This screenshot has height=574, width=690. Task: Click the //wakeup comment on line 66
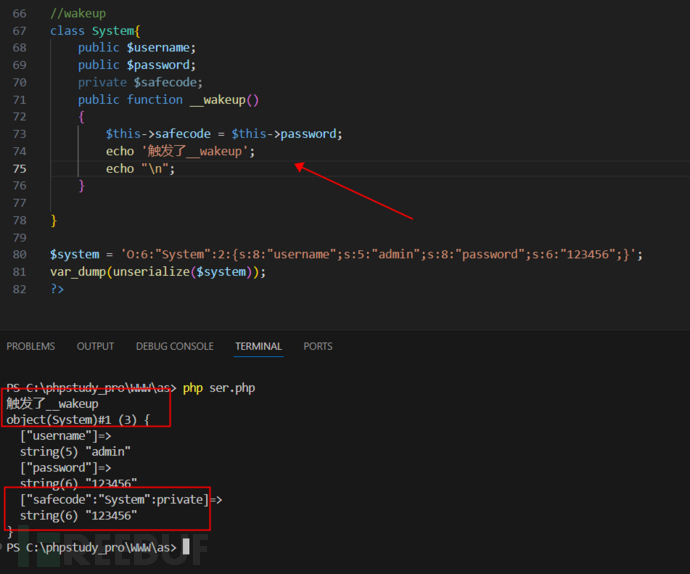tap(77, 14)
